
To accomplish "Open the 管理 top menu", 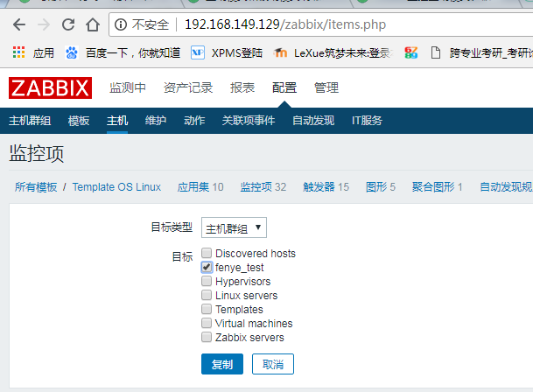I will click(x=326, y=87).
